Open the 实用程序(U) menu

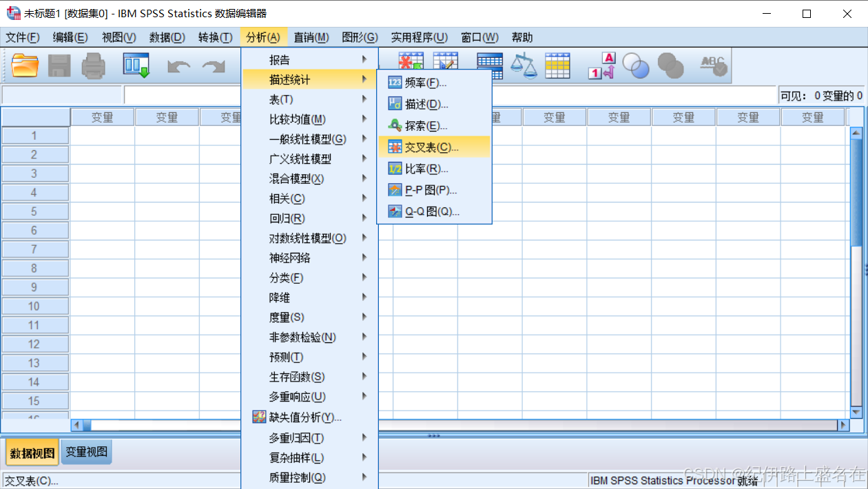pyautogui.click(x=420, y=37)
